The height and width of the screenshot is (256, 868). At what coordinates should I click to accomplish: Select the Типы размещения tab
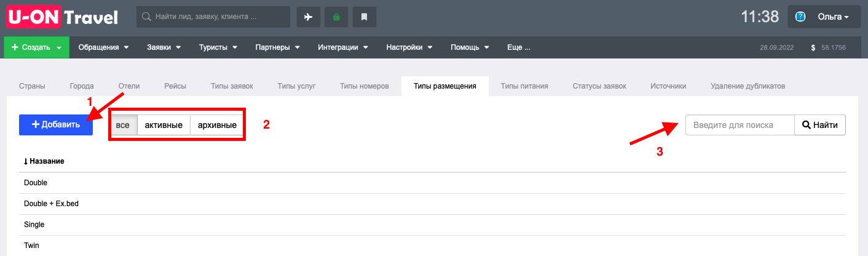coord(445,86)
